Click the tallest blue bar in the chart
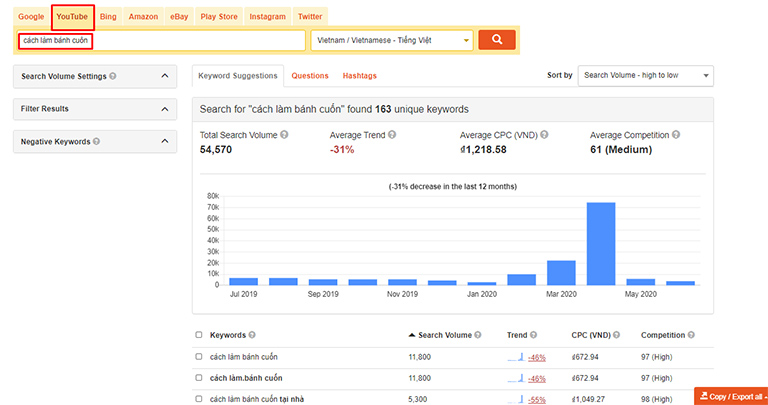Image resolution: width=768 pixels, height=405 pixels. 601,243
